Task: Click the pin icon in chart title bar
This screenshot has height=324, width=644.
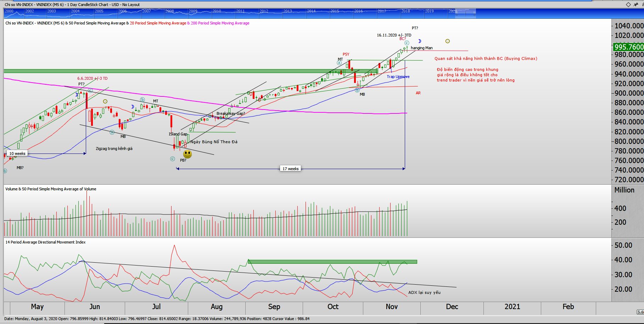Action: point(635,5)
